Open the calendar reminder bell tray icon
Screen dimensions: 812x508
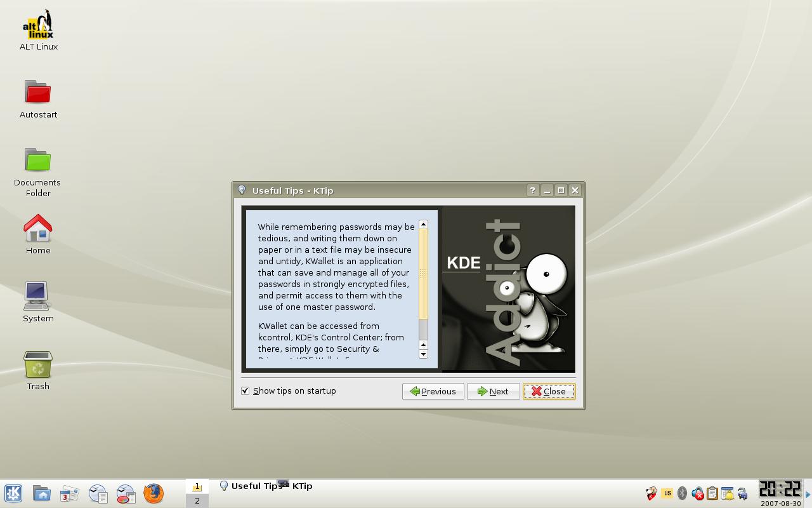pos(728,493)
